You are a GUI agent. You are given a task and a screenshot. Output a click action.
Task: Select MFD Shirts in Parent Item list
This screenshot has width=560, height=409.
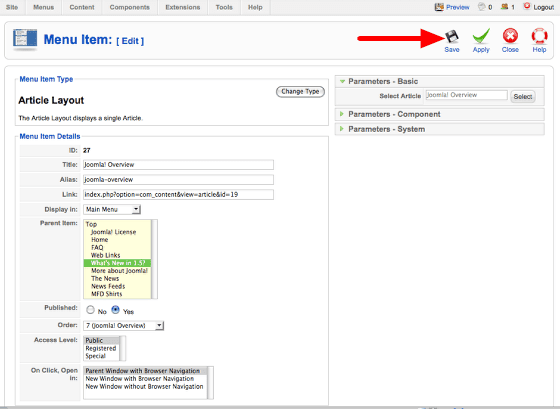[117, 294]
